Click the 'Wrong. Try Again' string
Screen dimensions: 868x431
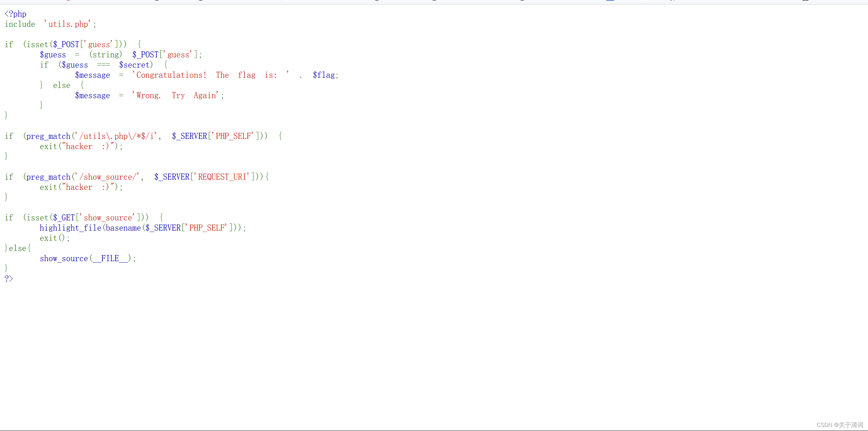(177, 95)
